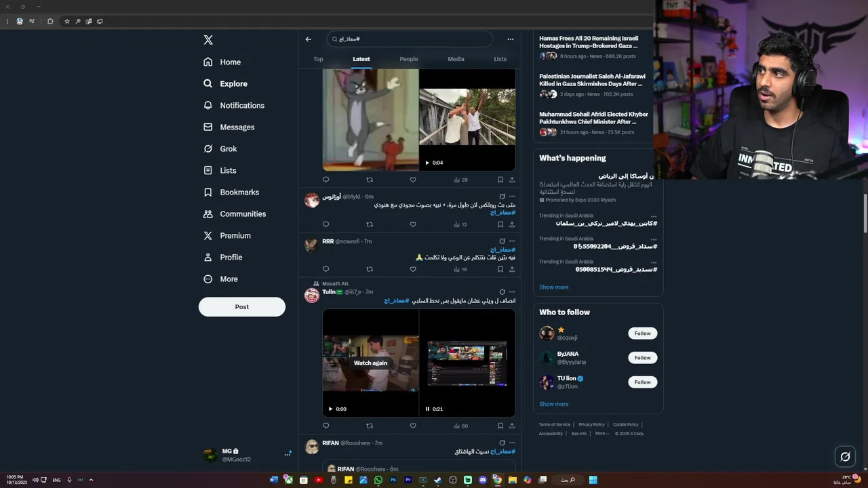View analytics of the @nowrofi tweet

(460, 269)
